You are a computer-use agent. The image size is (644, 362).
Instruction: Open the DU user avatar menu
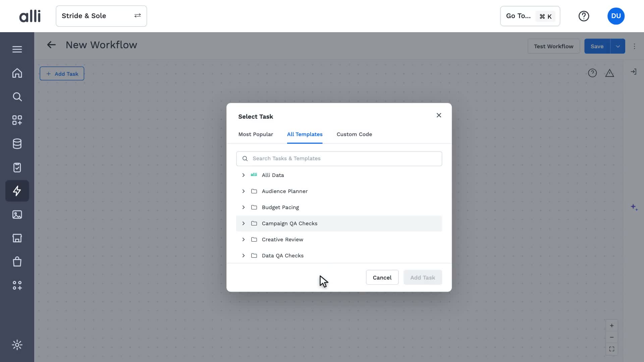(616, 16)
